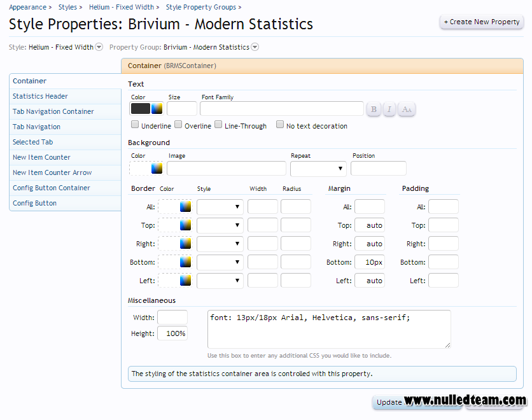This screenshot has height=420, width=532.
Task: Click the Padding All input field
Action: 444,207
